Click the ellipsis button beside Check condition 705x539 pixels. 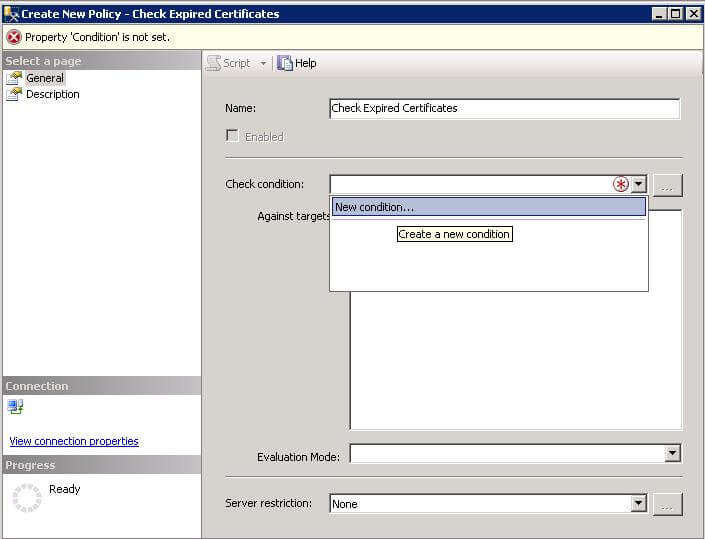668,186
